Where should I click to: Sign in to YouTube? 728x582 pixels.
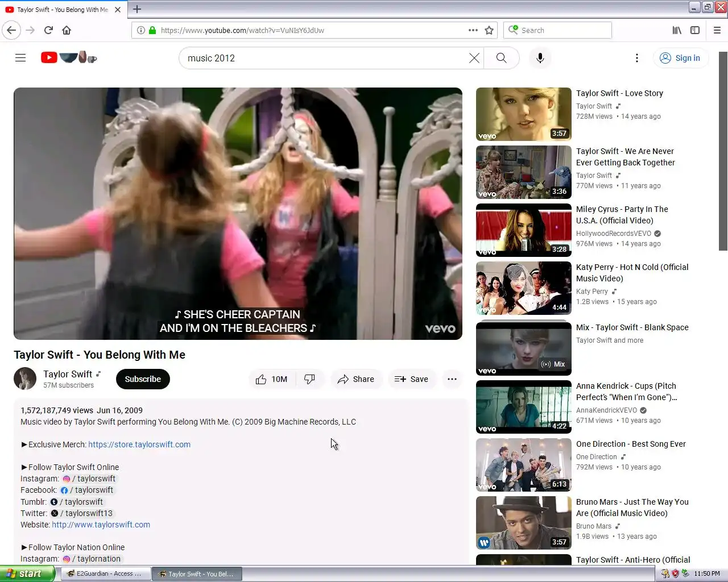coord(681,58)
